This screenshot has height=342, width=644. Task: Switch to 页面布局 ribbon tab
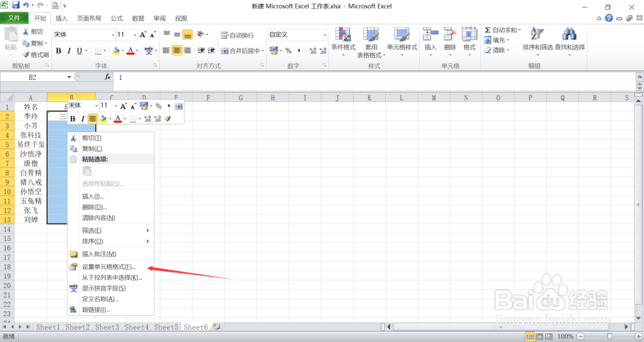89,18
